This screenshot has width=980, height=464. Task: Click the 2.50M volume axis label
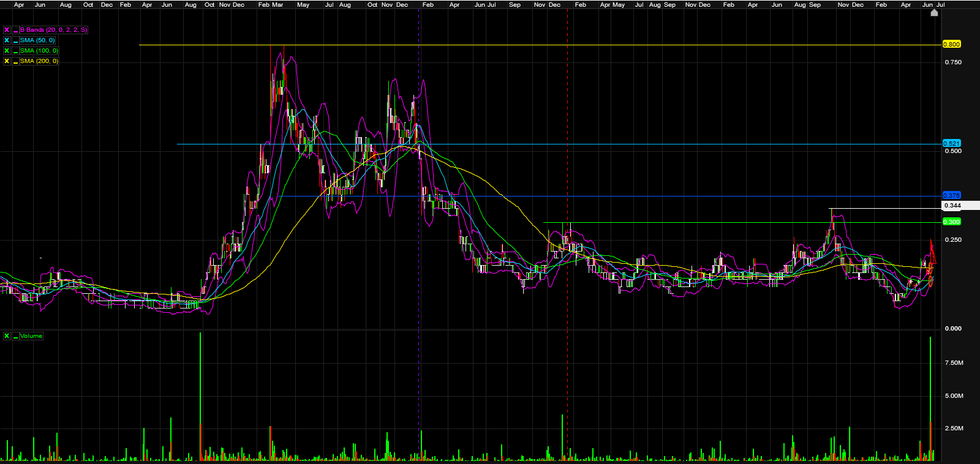954,428
